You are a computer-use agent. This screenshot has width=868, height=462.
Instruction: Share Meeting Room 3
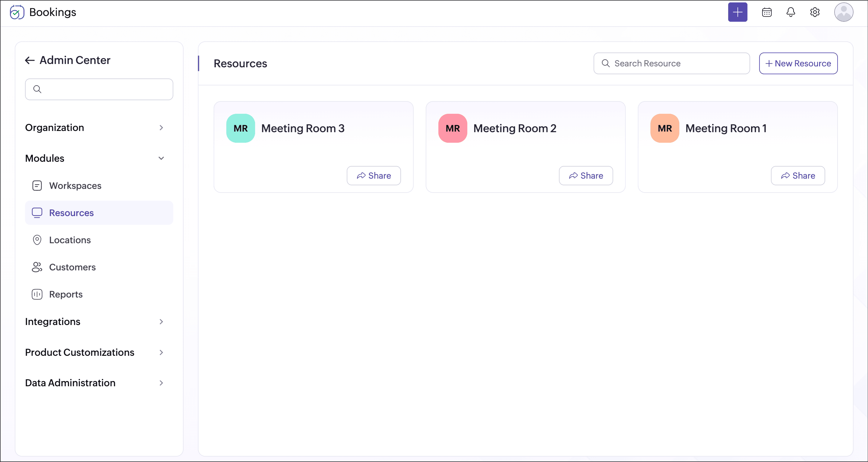(374, 176)
